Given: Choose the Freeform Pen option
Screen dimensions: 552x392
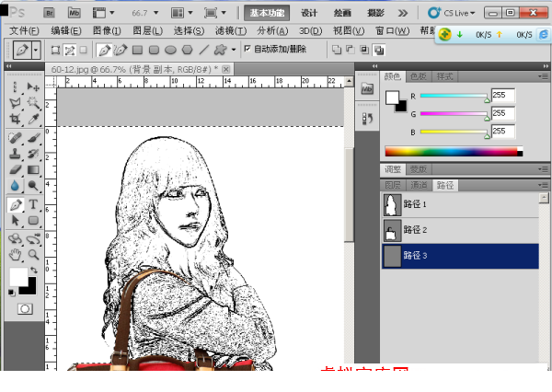Looking at the screenshot, I should [x=121, y=50].
